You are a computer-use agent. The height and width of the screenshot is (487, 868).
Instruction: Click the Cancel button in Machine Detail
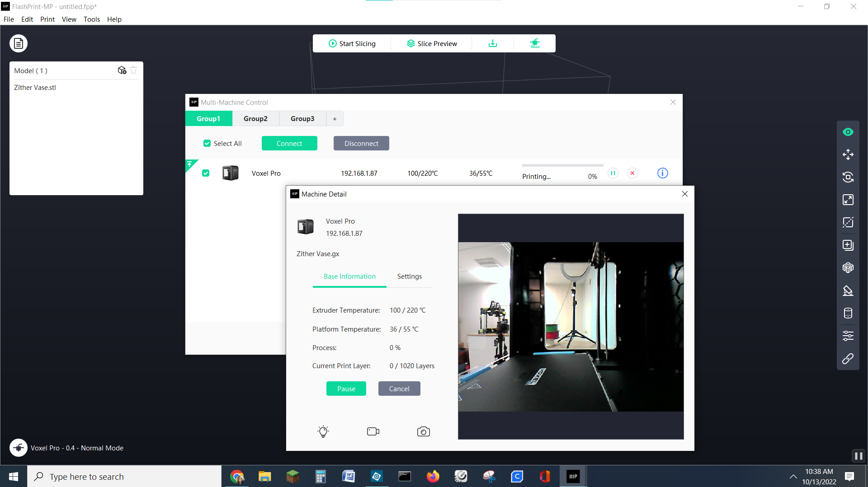tap(399, 389)
